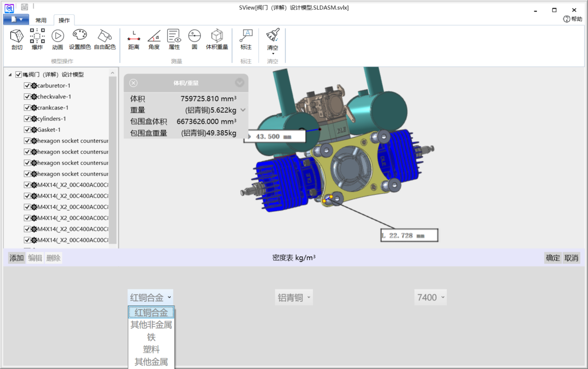Viewport: 588px width, 369px height.
Task: Select the carburetor-1 tree item
Action: (x=54, y=86)
